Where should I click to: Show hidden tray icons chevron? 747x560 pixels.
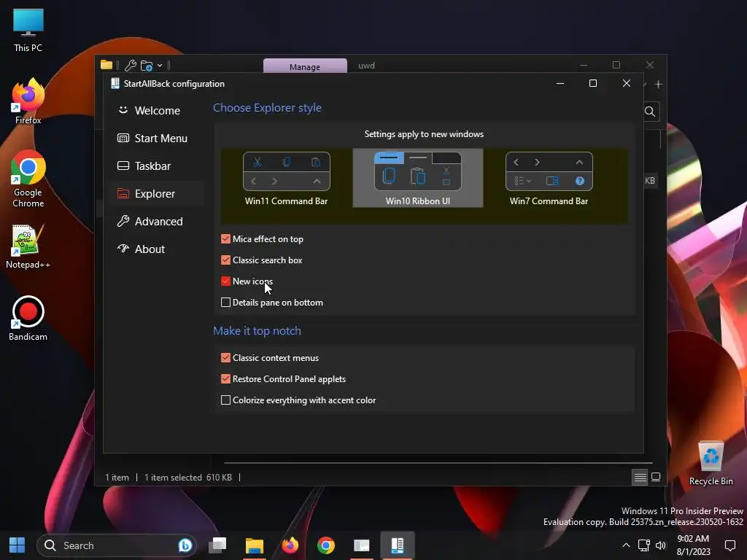click(x=626, y=545)
